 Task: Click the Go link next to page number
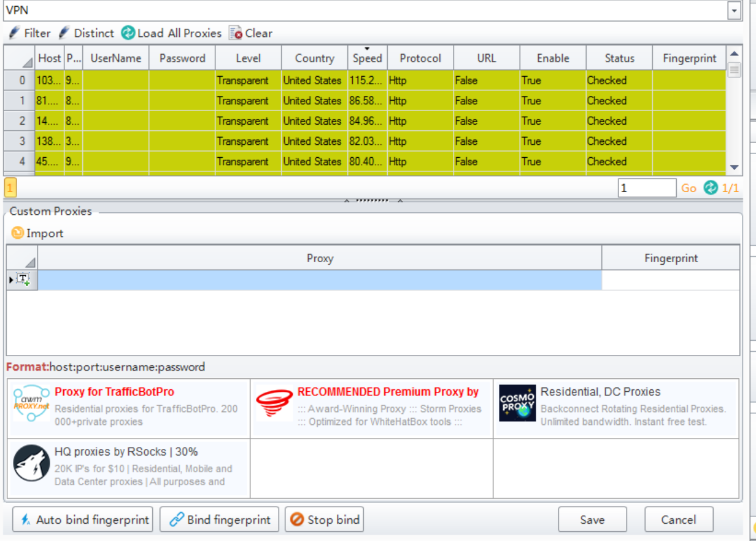point(688,188)
